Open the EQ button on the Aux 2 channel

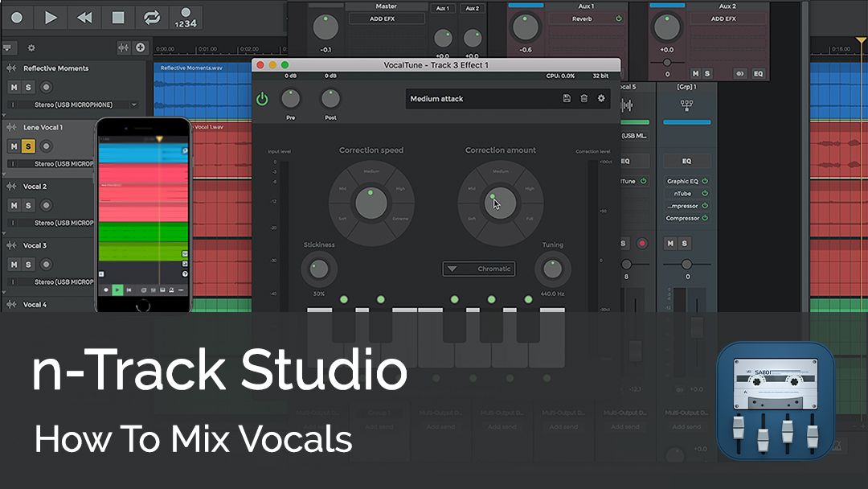coord(759,74)
